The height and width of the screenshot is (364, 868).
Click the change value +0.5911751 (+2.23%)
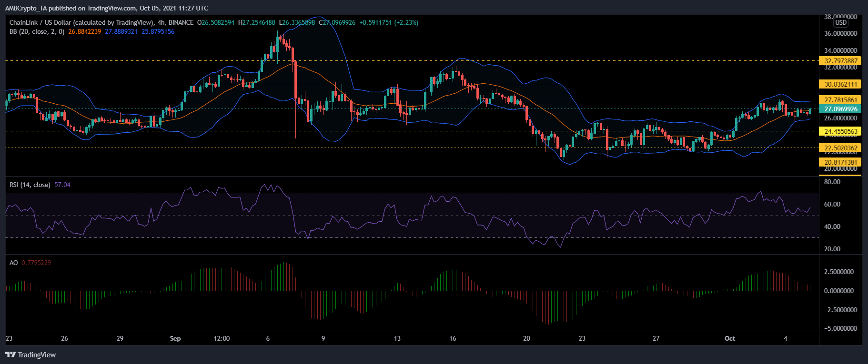389,22
